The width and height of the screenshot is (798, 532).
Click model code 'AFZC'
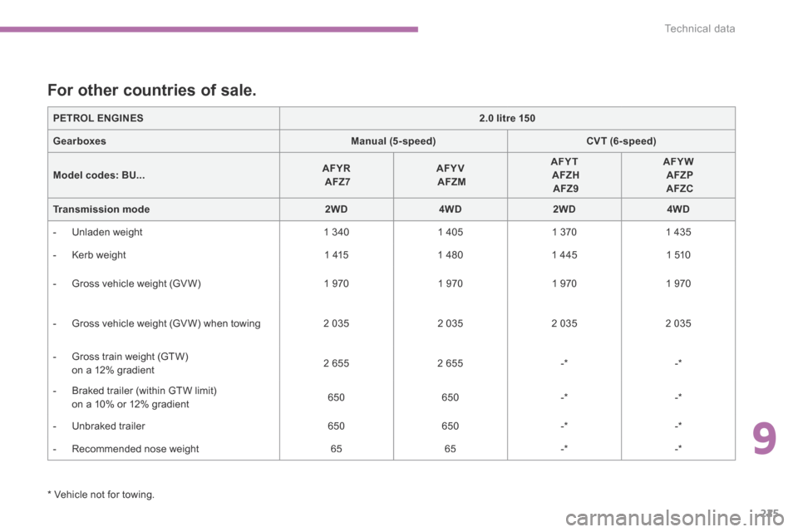679,189
